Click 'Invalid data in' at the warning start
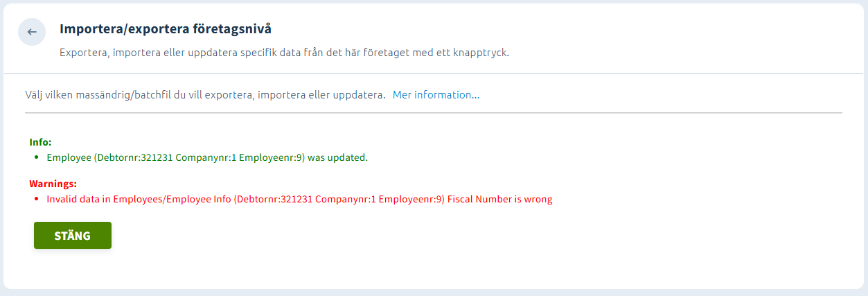The width and height of the screenshot is (868, 296). point(78,199)
